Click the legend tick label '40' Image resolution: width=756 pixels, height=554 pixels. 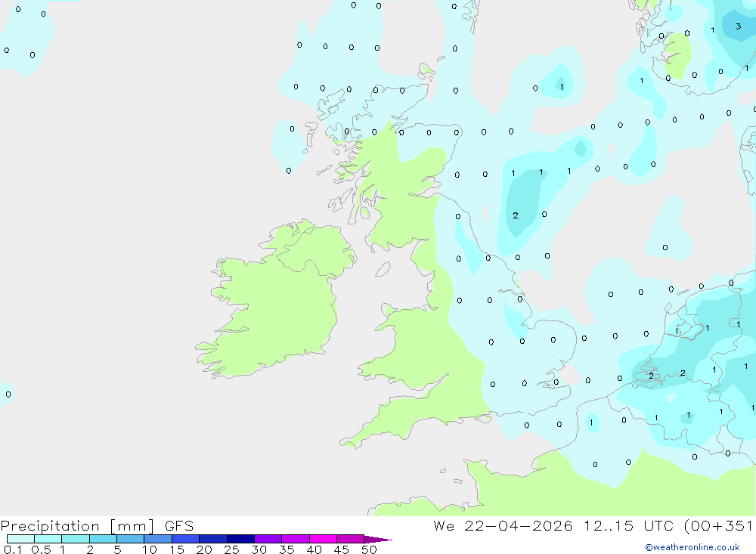point(314,549)
